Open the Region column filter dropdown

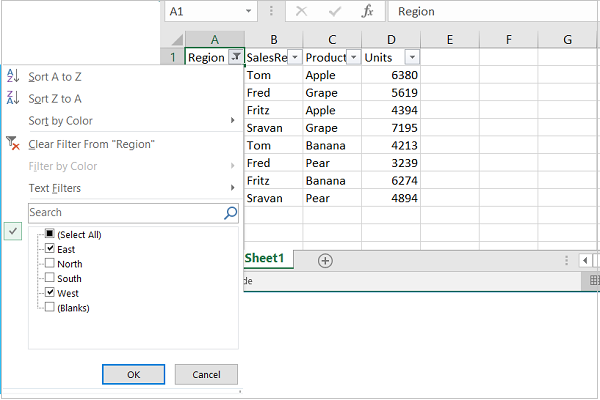(x=234, y=58)
